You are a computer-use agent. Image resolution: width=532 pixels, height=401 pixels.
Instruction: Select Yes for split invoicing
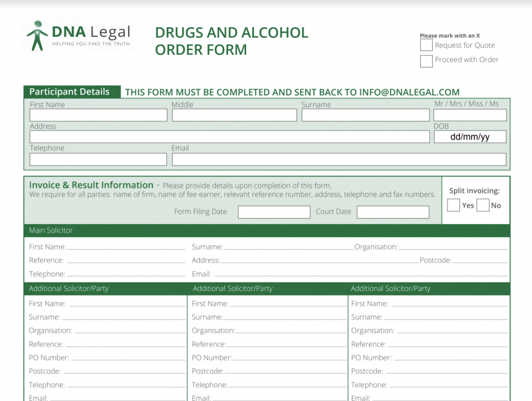453,205
